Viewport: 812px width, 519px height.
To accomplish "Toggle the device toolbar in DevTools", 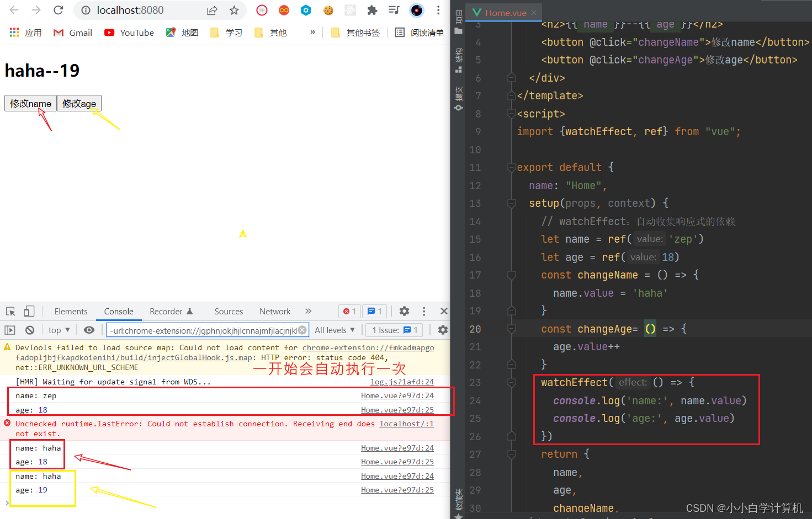I will (29, 311).
